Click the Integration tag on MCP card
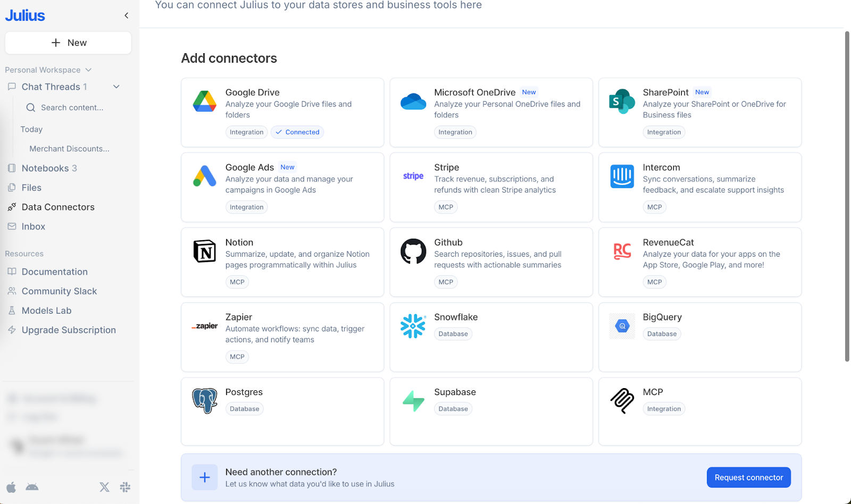This screenshot has height=504, width=851. tap(664, 409)
